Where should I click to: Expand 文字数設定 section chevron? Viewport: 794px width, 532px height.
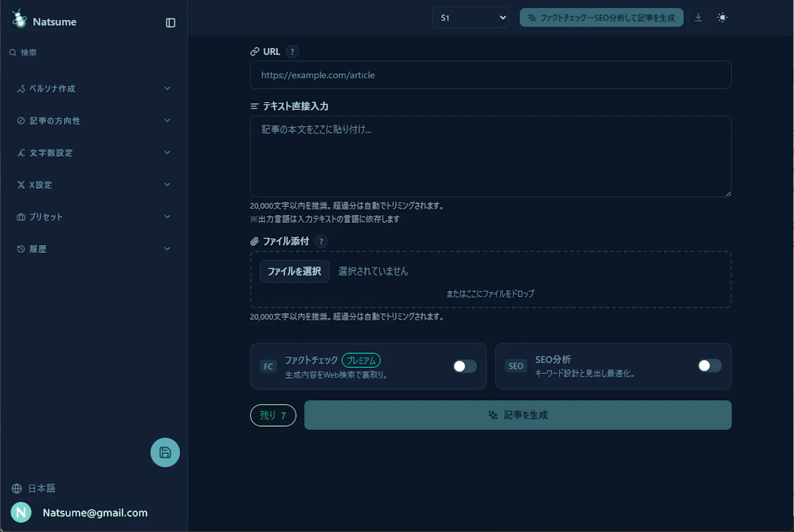(x=167, y=153)
